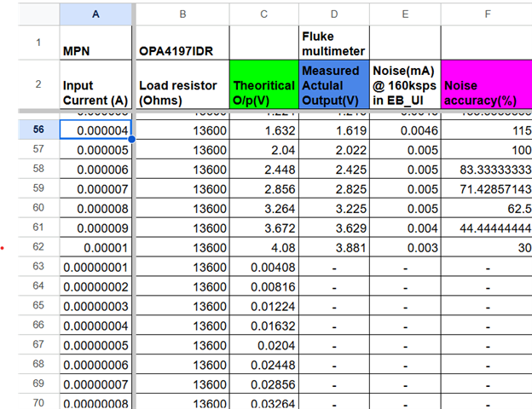Click cell with value 0.000009
Image resolution: width=532 pixels, height=409 pixels.
pos(95,228)
